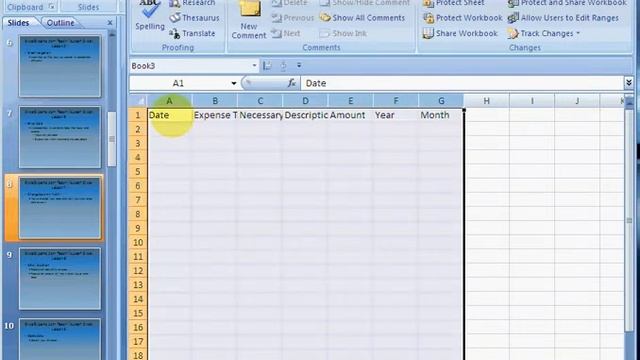Select column E header

pyautogui.click(x=351, y=100)
